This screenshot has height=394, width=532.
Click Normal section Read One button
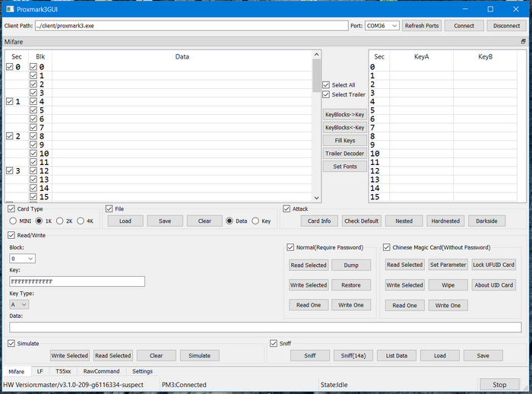tap(309, 305)
